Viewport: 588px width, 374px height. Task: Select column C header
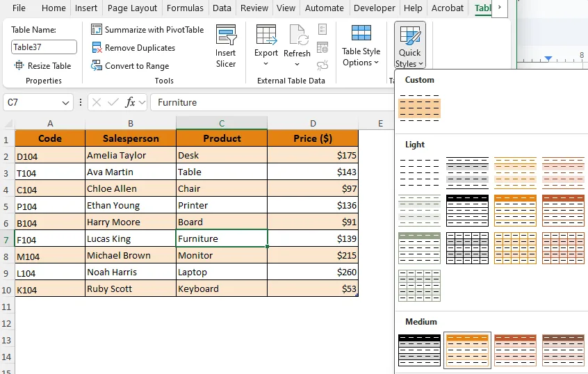pos(222,124)
